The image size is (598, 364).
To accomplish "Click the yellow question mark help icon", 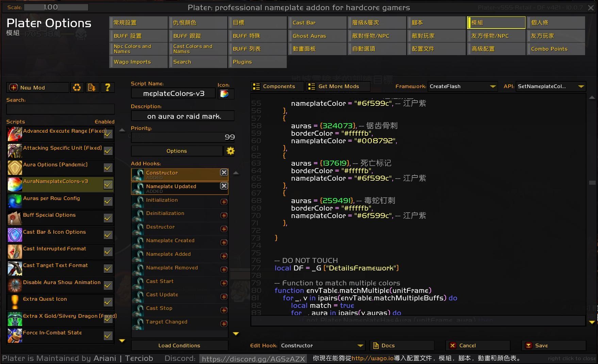I will (x=107, y=88).
